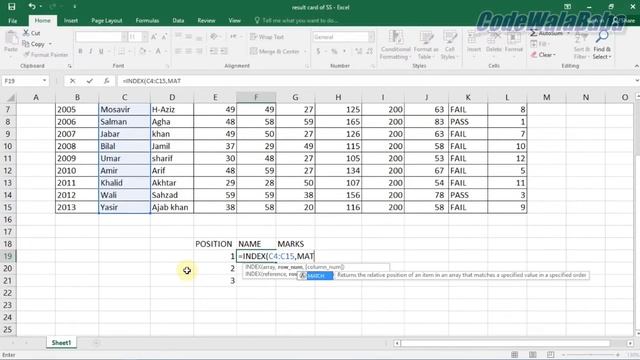640x360 pixels.
Task: Toggle Wrap Text
Action: (267, 37)
